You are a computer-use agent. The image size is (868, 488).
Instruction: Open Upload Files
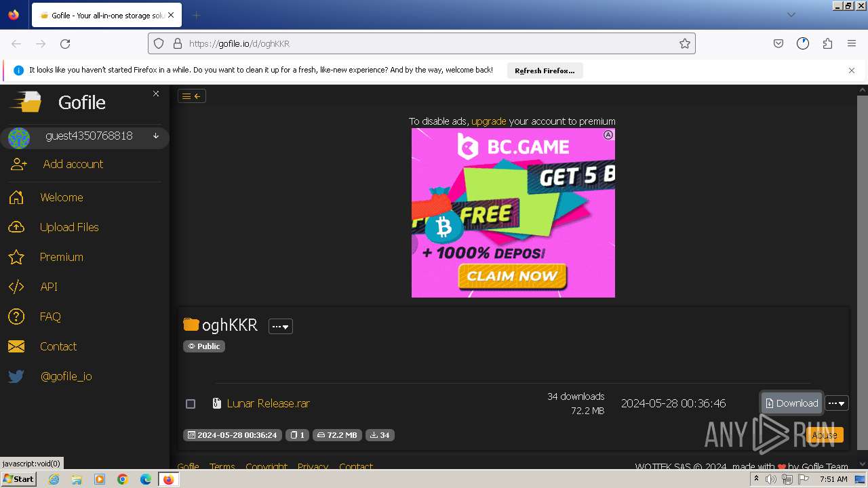point(69,227)
